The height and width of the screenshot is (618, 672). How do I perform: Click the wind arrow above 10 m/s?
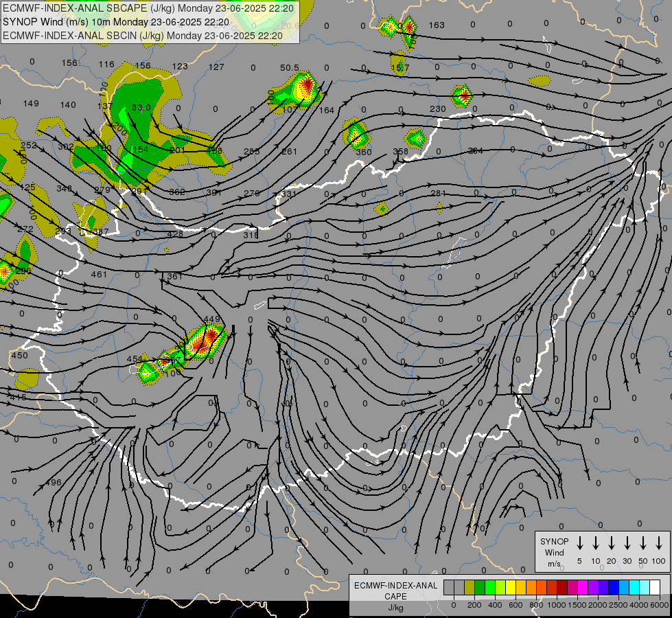click(x=596, y=543)
